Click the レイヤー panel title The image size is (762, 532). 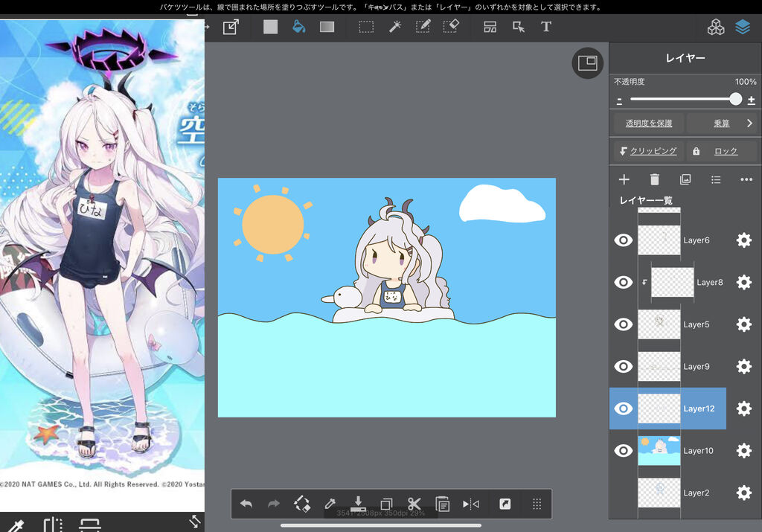point(685,58)
